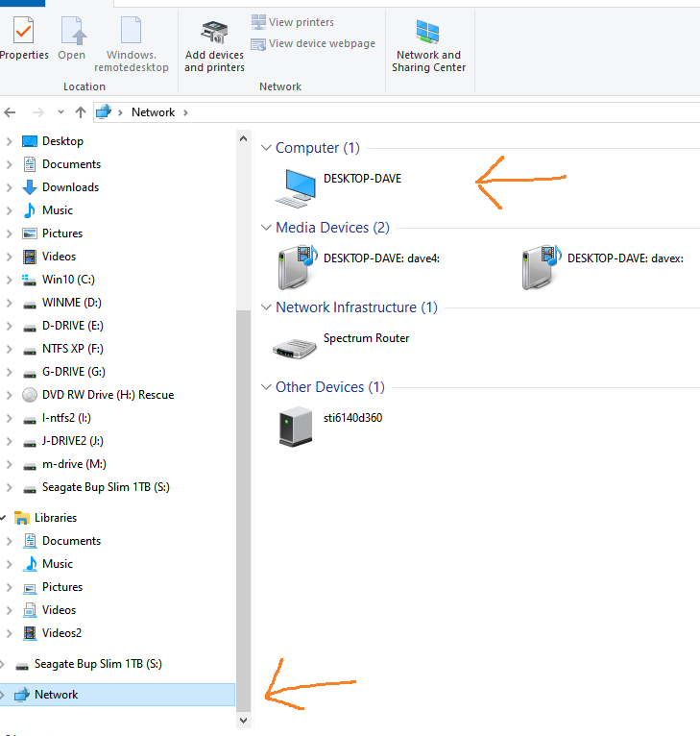Go back with the back arrow
Screen dimensions: 700x736
pos(10,112)
